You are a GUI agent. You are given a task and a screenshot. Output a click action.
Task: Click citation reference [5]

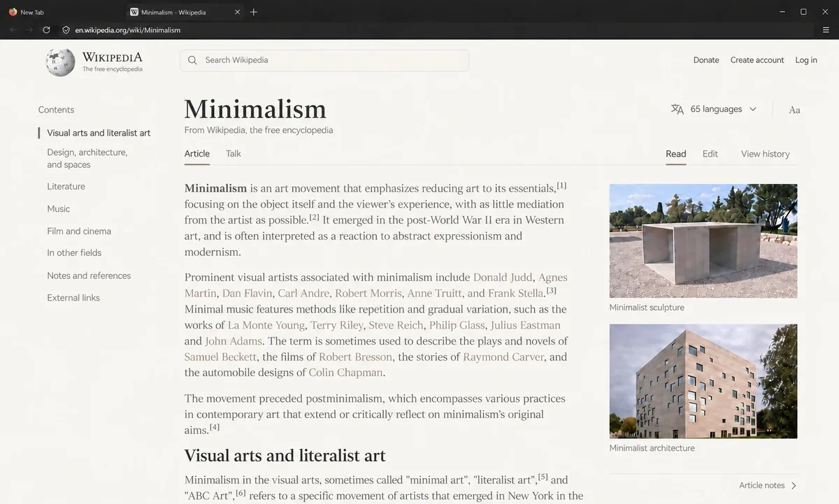click(x=543, y=477)
